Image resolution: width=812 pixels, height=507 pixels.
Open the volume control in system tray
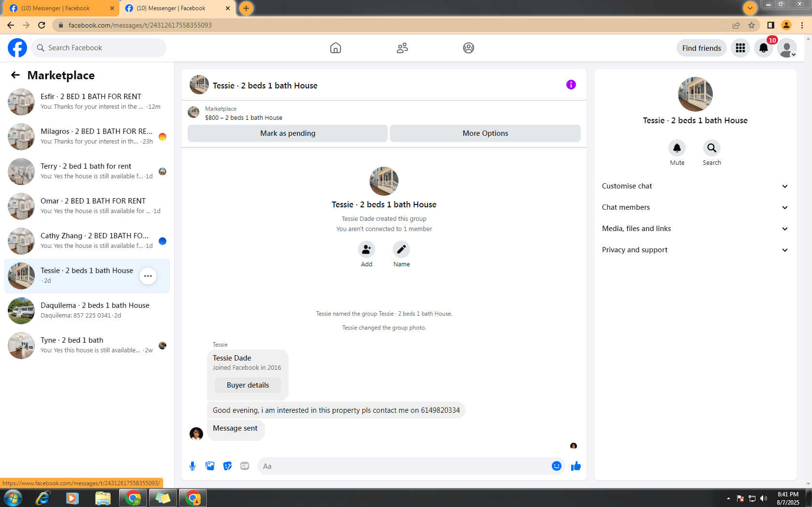(x=764, y=498)
